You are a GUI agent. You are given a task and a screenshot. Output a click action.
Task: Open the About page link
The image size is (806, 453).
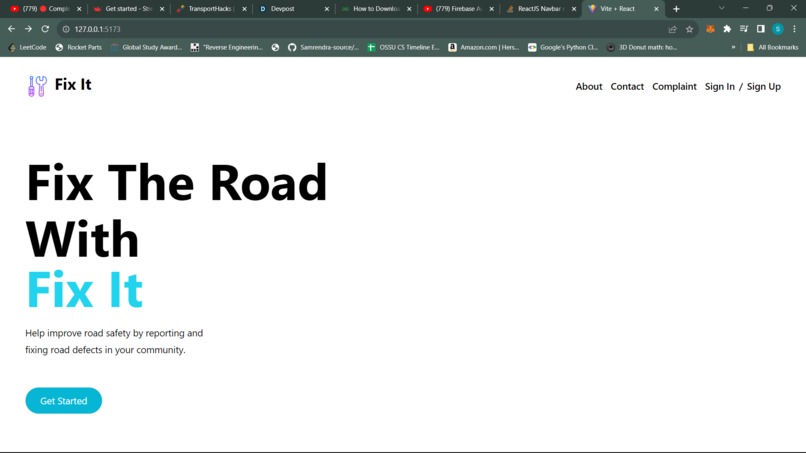(x=589, y=86)
